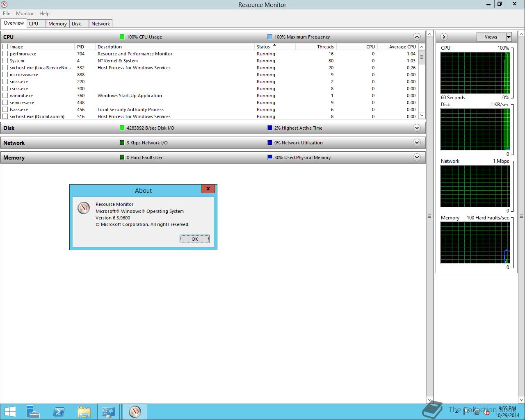Screen dimensions: 525x420
Task: Open the File menu
Action: click(x=7, y=14)
